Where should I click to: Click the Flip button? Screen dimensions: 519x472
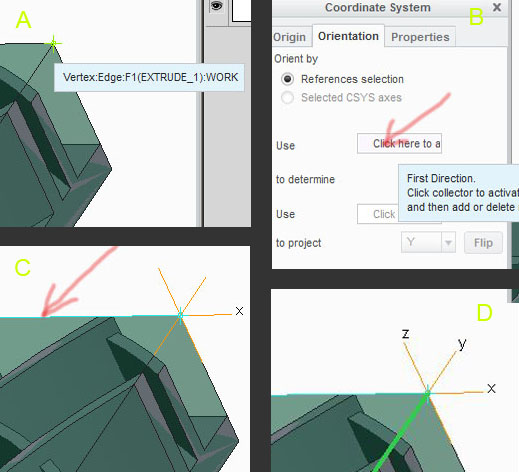click(483, 243)
